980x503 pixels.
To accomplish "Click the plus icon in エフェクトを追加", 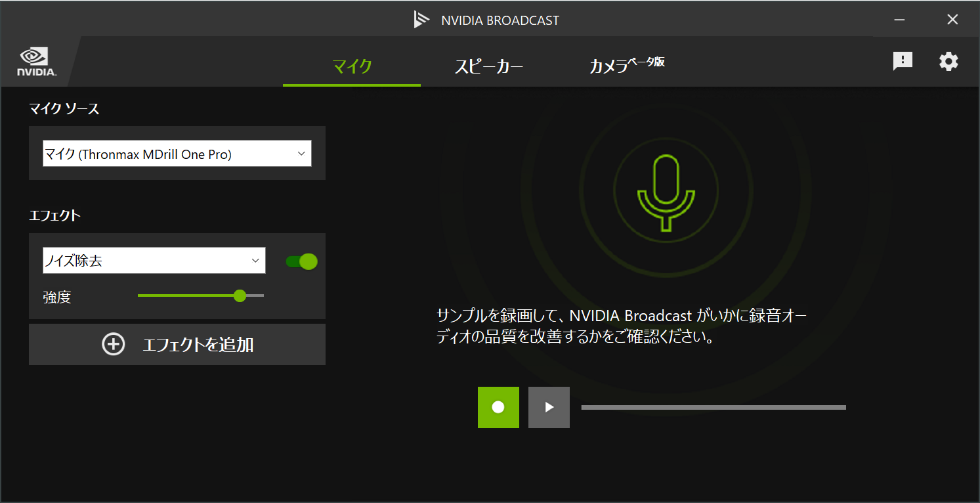I will click(x=114, y=344).
